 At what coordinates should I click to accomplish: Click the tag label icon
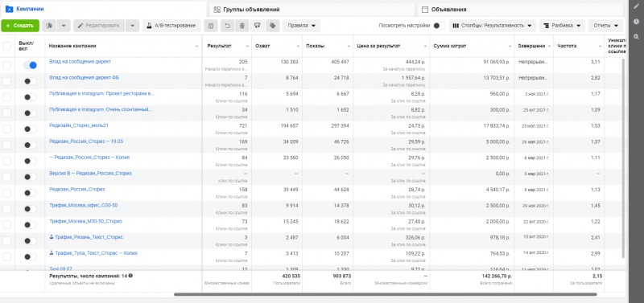[x=272, y=26]
